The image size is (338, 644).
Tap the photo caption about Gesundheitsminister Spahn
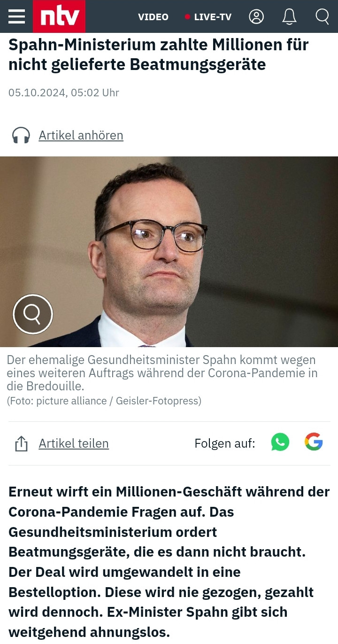(x=162, y=373)
